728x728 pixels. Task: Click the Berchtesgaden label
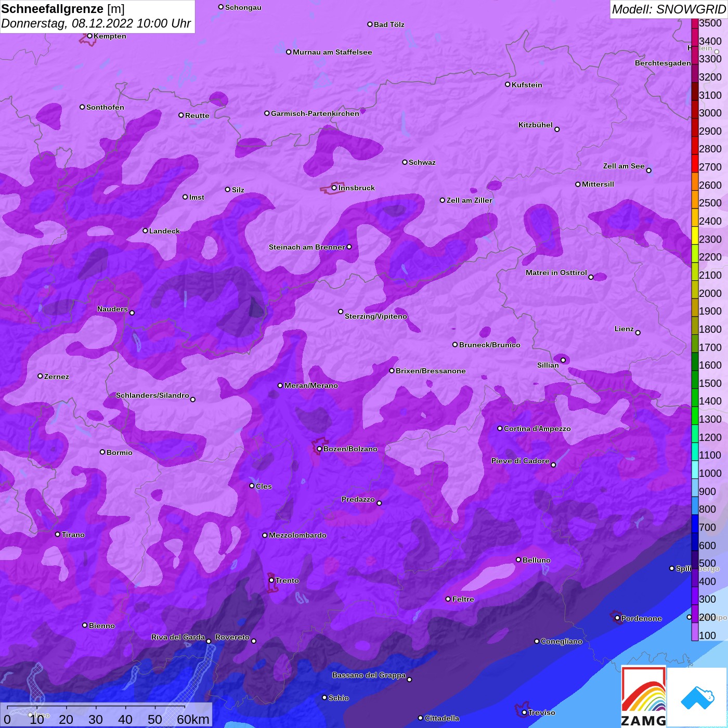click(x=663, y=63)
